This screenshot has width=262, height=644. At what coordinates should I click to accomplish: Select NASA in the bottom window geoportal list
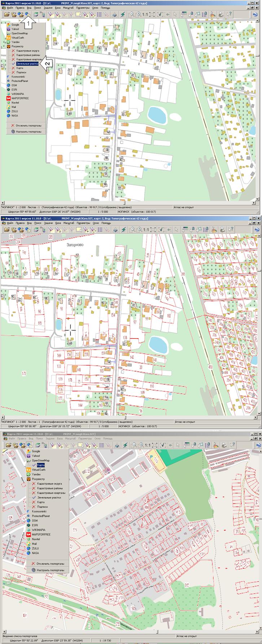click(35, 553)
